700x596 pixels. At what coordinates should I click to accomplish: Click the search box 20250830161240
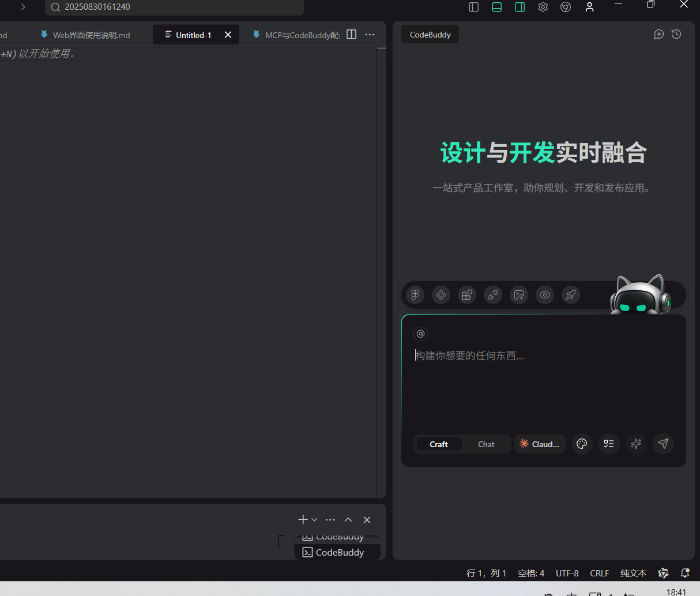tap(174, 7)
